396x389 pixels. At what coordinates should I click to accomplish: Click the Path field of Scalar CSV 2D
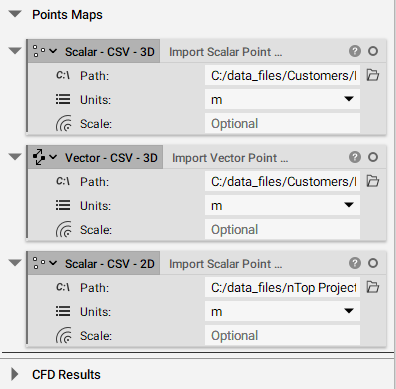click(282, 287)
